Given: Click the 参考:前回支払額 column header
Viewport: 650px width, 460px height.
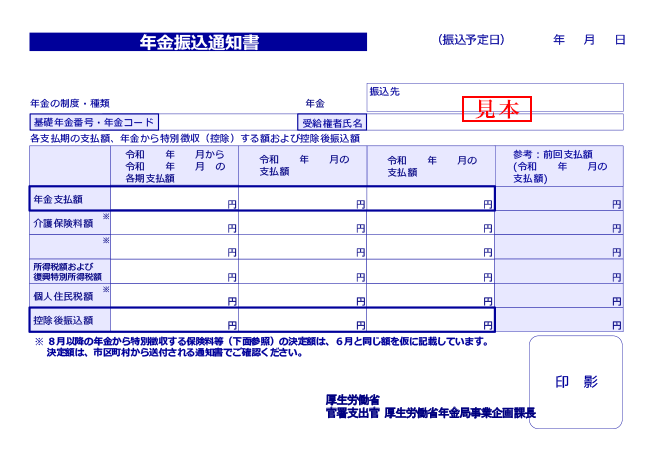Looking at the screenshot, I should click(x=559, y=166).
